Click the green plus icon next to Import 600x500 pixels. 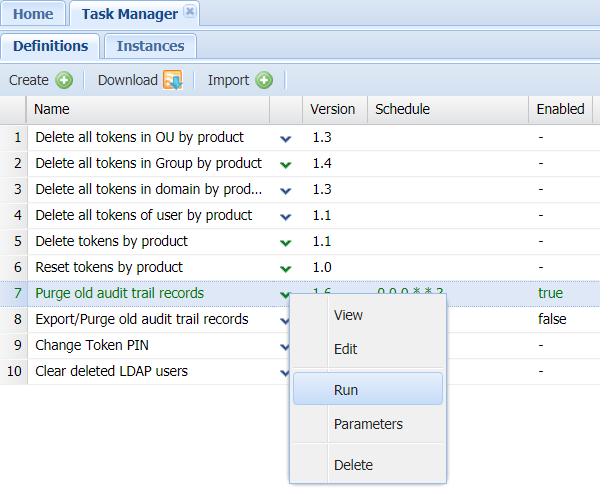[264, 81]
